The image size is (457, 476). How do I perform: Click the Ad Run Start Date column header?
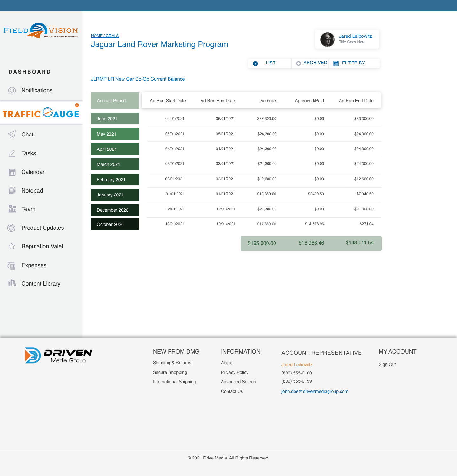click(168, 101)
